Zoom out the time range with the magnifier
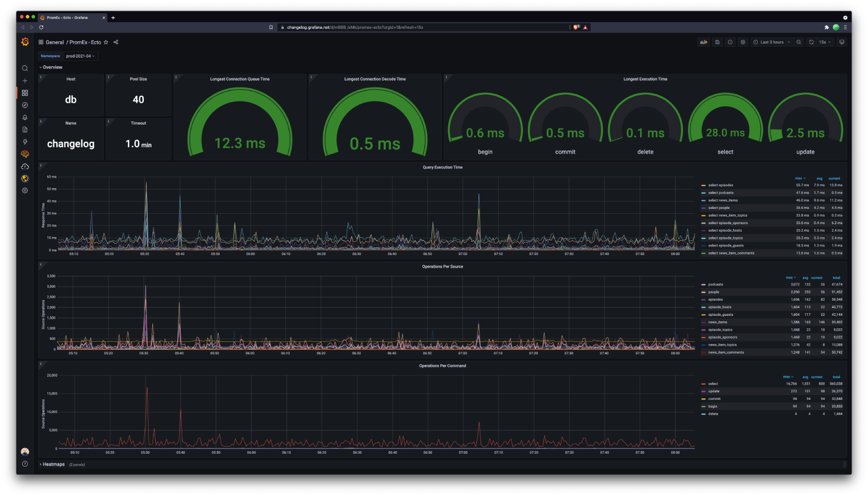 797,42
